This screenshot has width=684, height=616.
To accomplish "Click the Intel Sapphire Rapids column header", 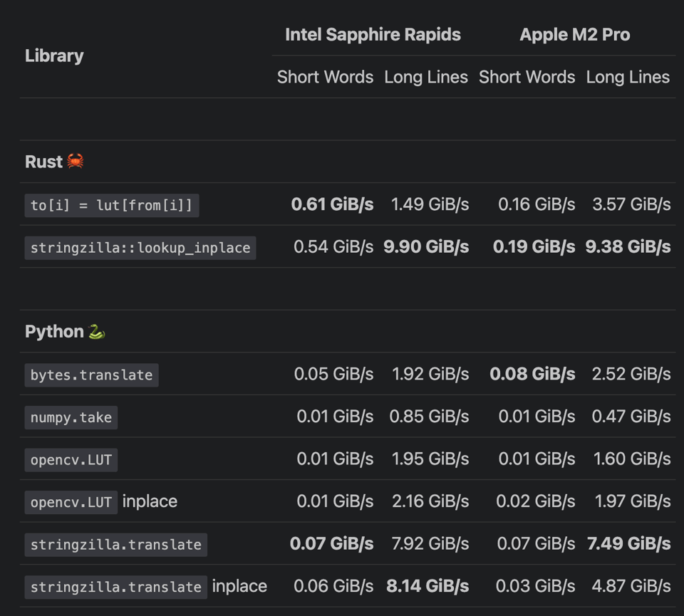I will (x=373, y=34).
